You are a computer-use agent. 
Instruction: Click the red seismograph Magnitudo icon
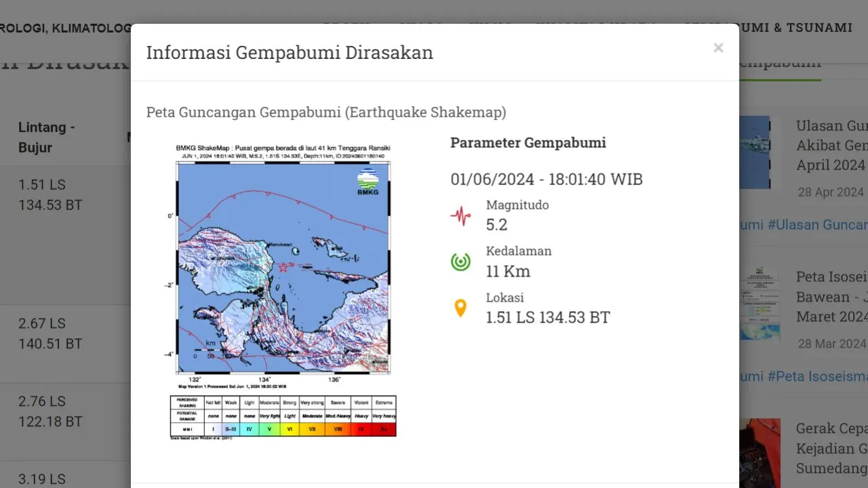point(460,216)
